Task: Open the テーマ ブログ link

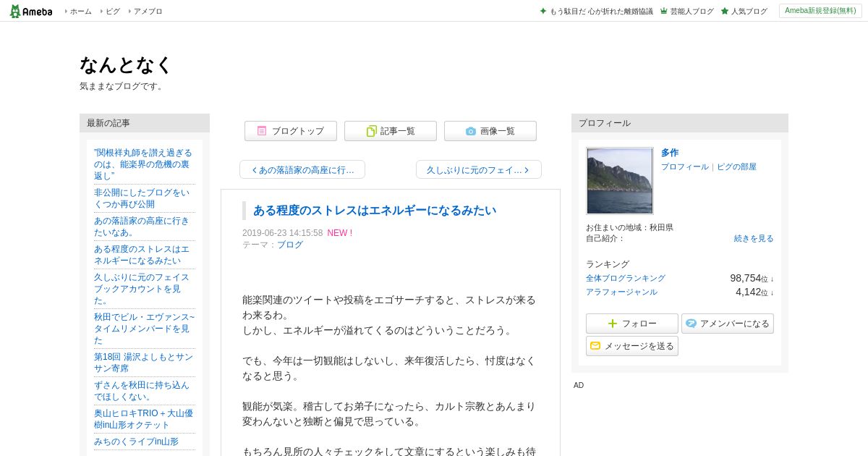Action: coord(290,245)
